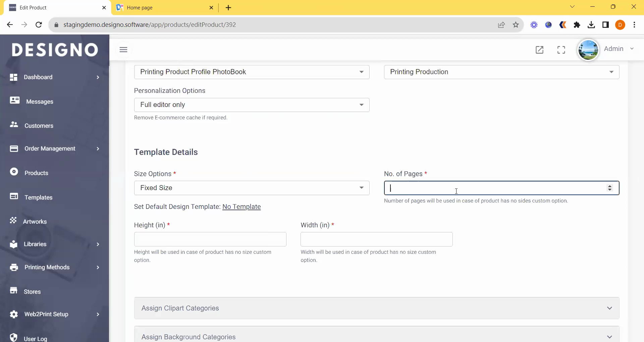Click the No Template link

241,207
